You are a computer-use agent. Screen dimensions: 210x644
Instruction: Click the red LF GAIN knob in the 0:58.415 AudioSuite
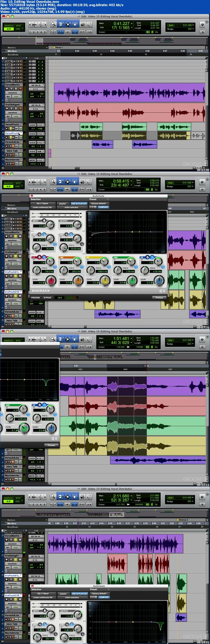(x=51, y=281)
